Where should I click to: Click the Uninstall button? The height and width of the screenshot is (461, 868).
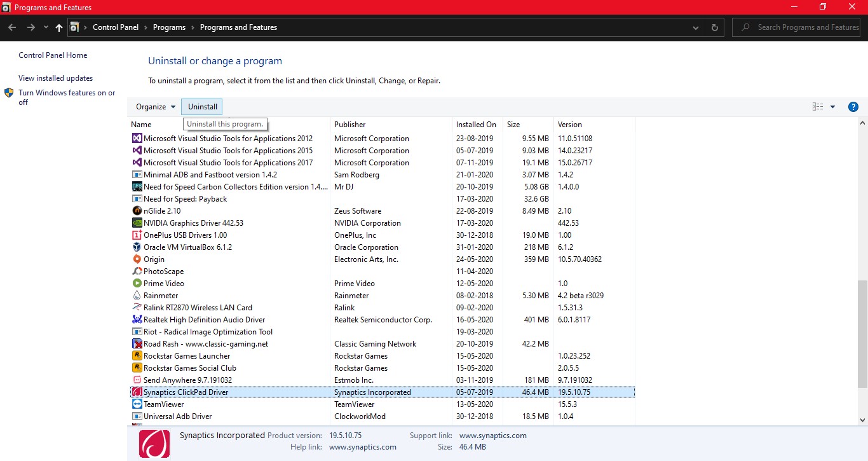(x=202, y=107)
